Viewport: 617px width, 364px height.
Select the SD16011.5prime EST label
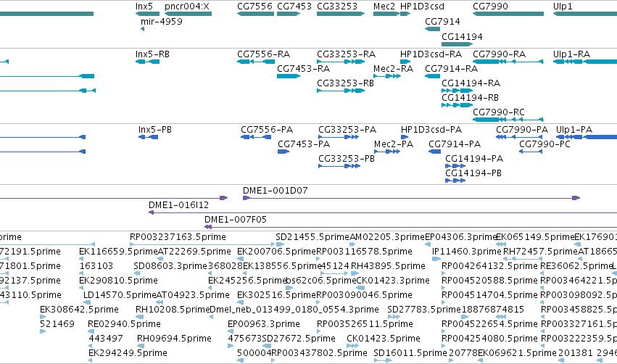pos(410,353)
